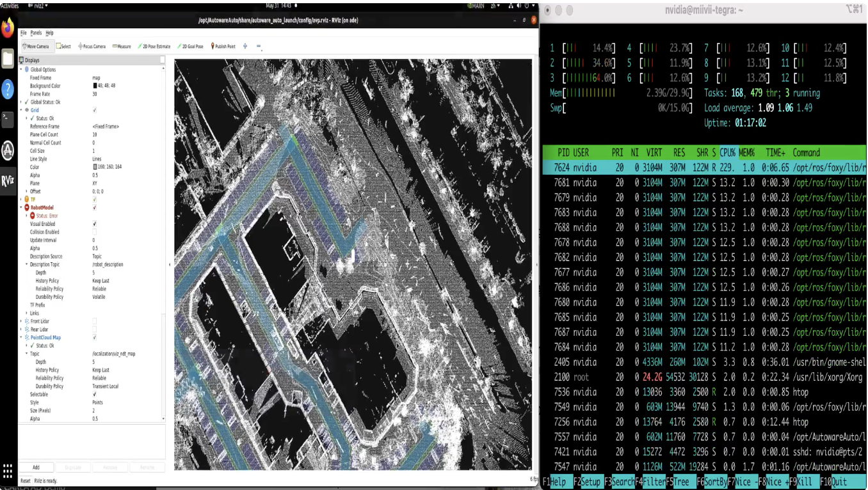Click the blue plus add-tool icon

[x=245, y=46]
